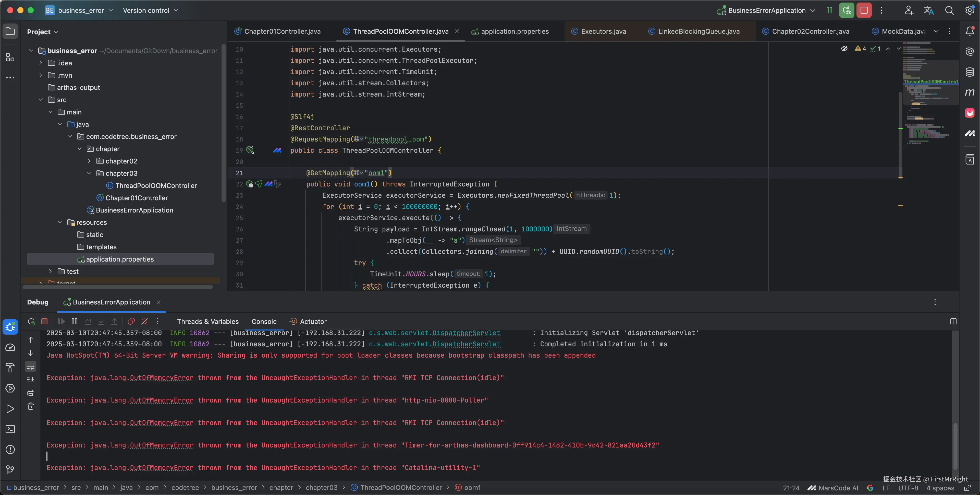980x495 pixels.
Task: Open the Database tool window icon
Action: point(969,72)
